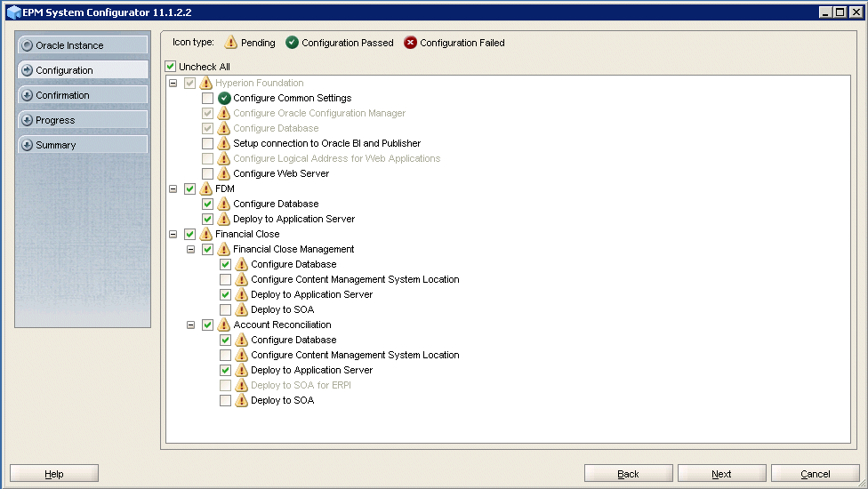
Task: Select the Configuration step
Action: 83,70
